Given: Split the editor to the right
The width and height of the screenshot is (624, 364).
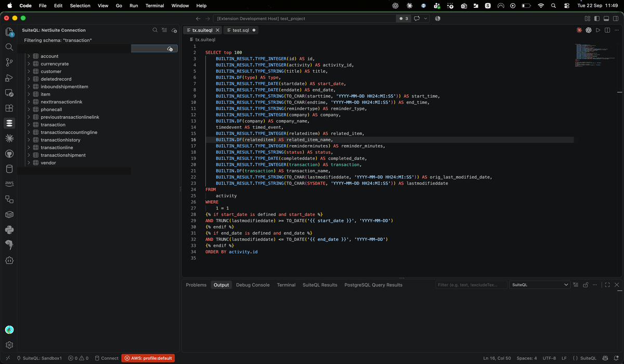Looking at the screenshot, I should point(607,30).
